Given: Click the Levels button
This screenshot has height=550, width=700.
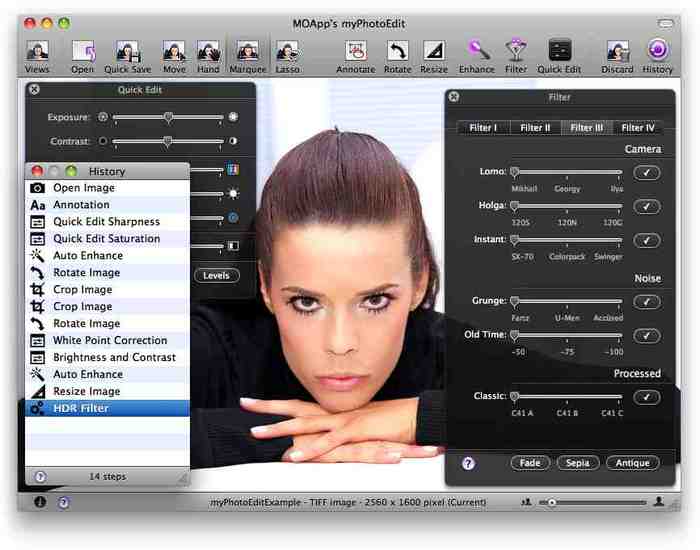Looking at the screenshot, I should coord(217,275).
